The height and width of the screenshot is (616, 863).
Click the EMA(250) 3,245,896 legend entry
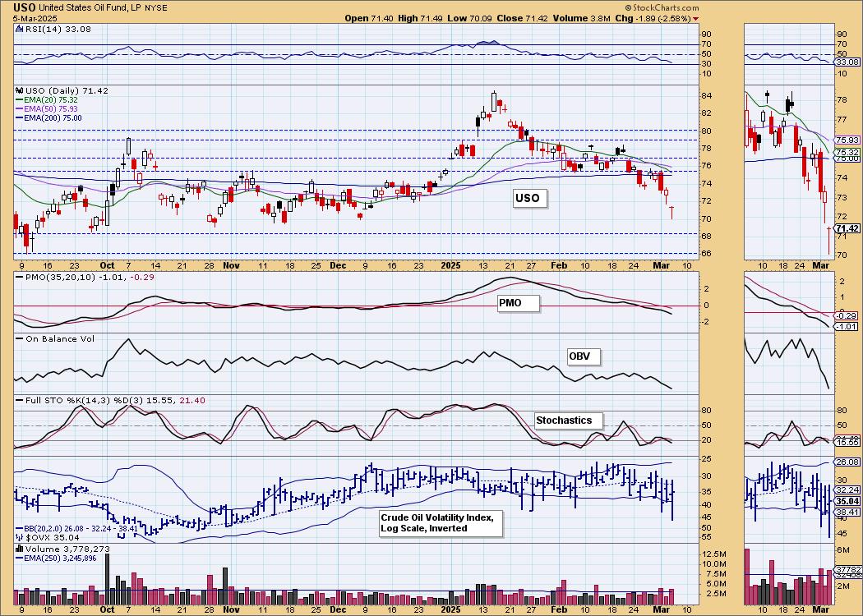pos(55,558)
